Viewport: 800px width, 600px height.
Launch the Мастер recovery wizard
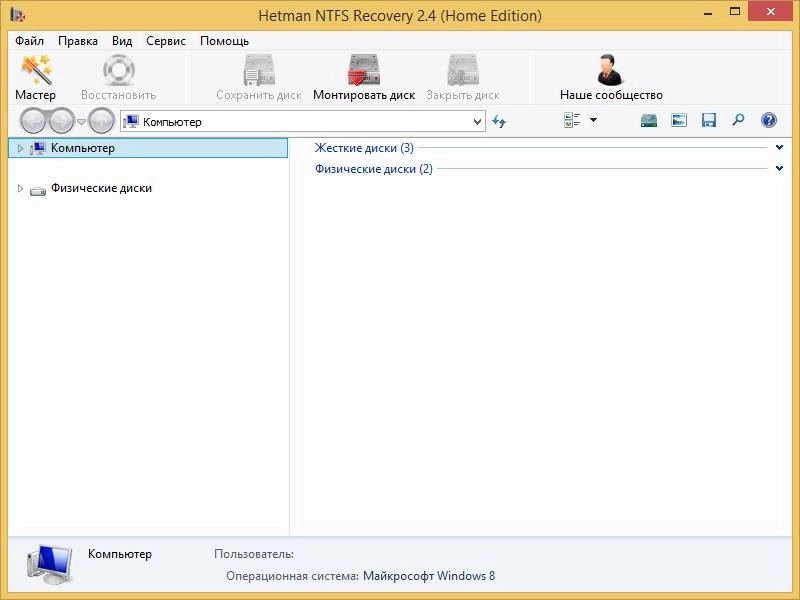(36, 78)
